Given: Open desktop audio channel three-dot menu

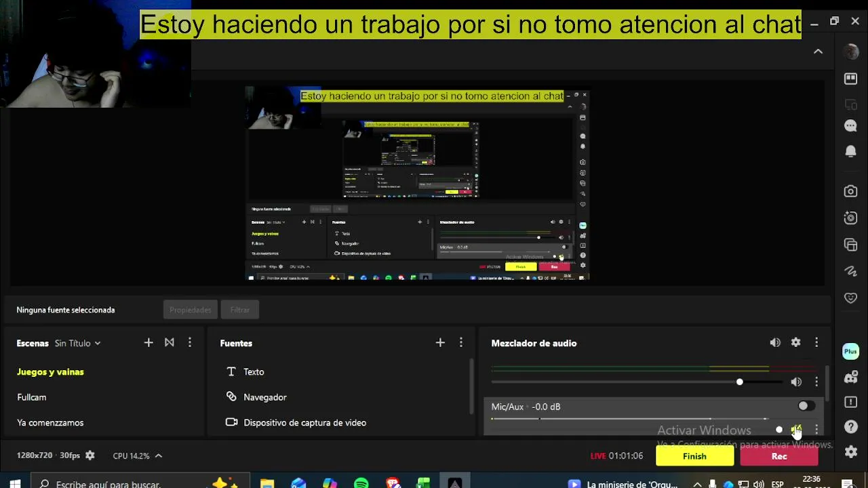Looking at the screenshot, I should (816, 382).
